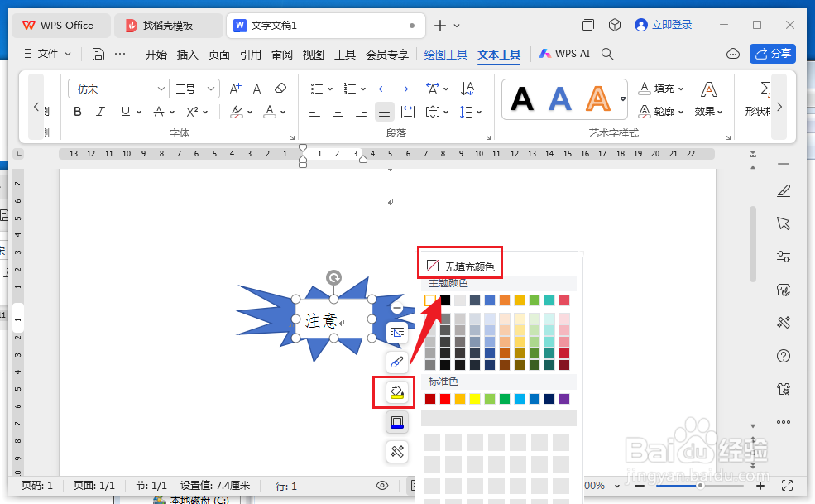Align text left
The height and width of the screenshot is (504, 815).
[x=314, y=112]
